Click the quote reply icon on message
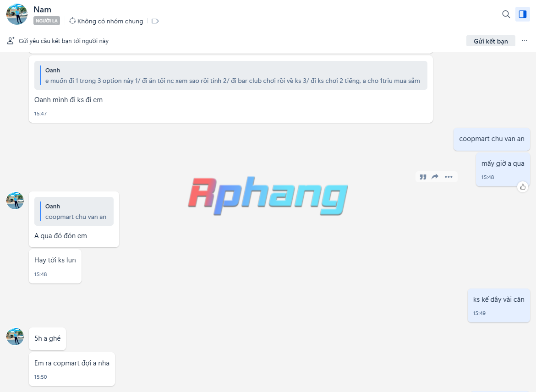The width and height of the screenshot is (536, 392). point(423,177)
